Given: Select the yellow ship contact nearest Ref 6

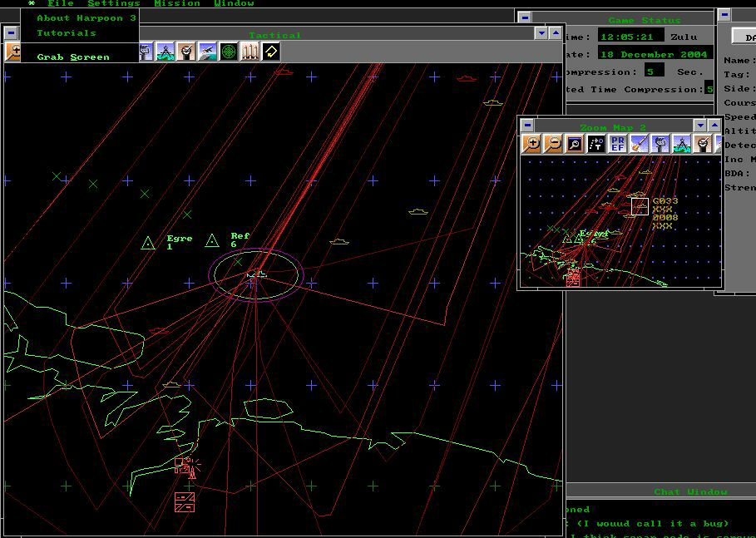Looking at the screenshot, I should point(339,241).
